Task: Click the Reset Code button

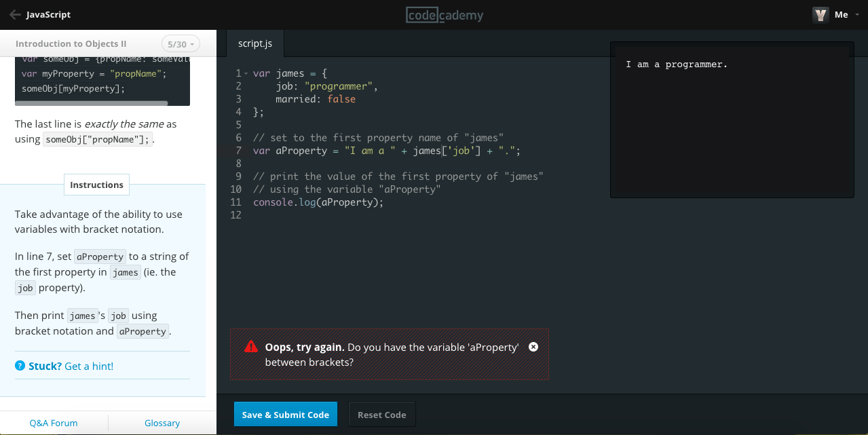Action: 381,414
